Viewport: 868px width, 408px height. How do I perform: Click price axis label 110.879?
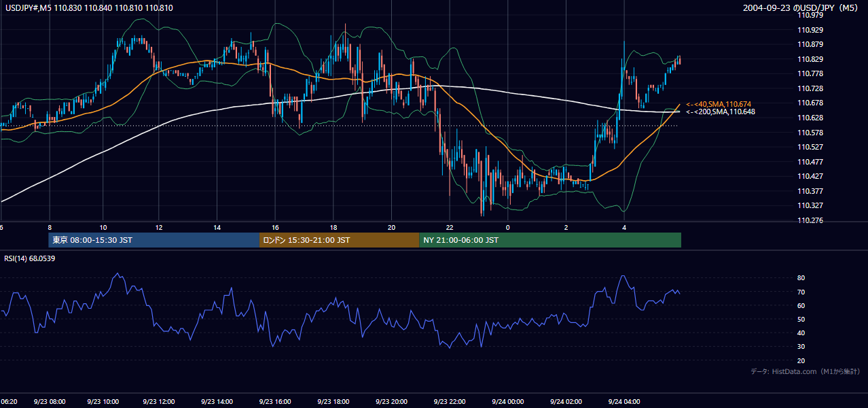(810, 45)
